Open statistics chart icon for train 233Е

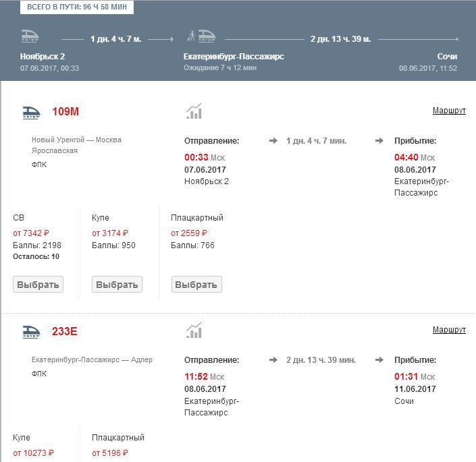point(194,330)
